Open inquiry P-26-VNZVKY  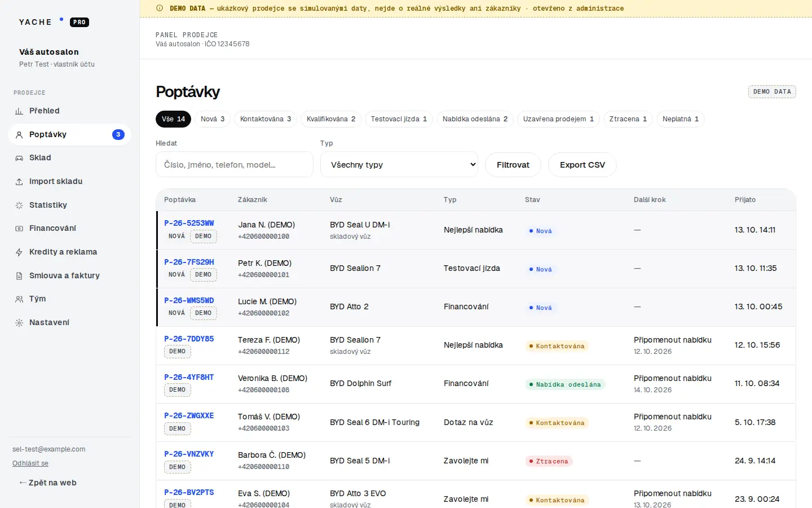[189, 454]
